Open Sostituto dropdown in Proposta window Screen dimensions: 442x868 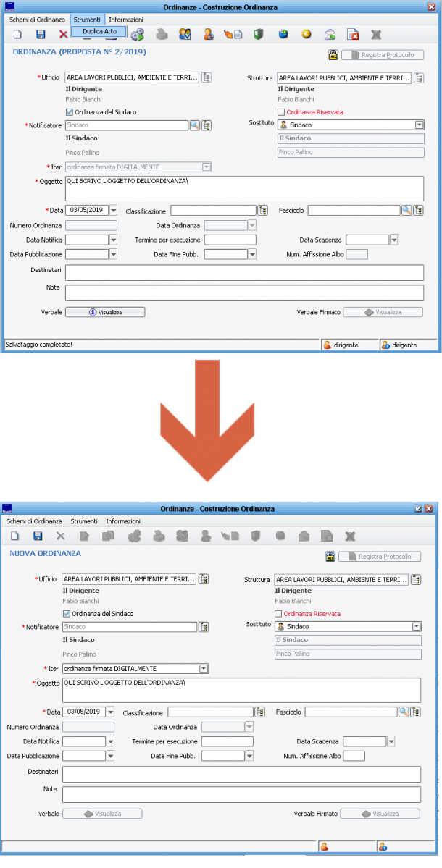click(x=420, y=125)
